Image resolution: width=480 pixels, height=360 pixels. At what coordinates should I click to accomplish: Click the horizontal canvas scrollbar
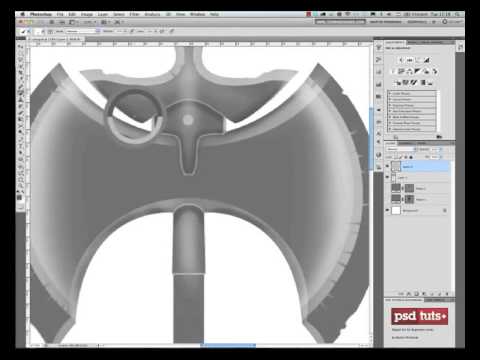point(228,346)
